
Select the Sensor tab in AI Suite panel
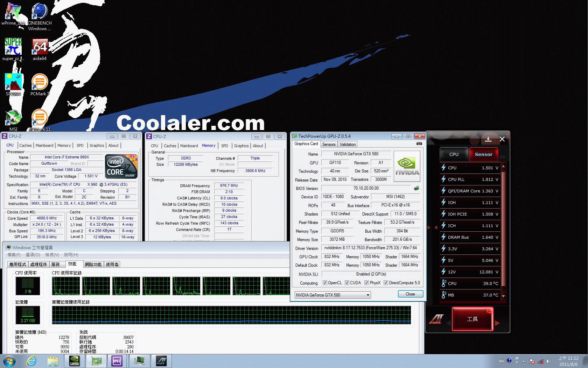click(x=483, y=154)
